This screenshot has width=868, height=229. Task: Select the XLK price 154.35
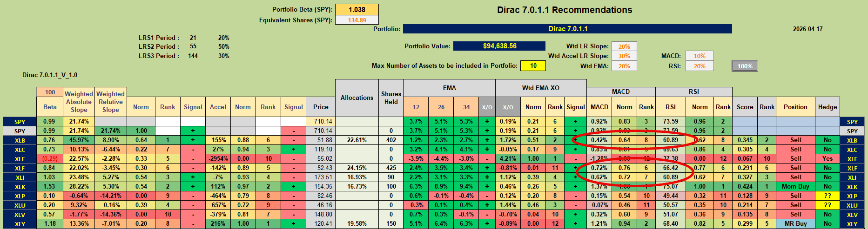pos(321,186)
